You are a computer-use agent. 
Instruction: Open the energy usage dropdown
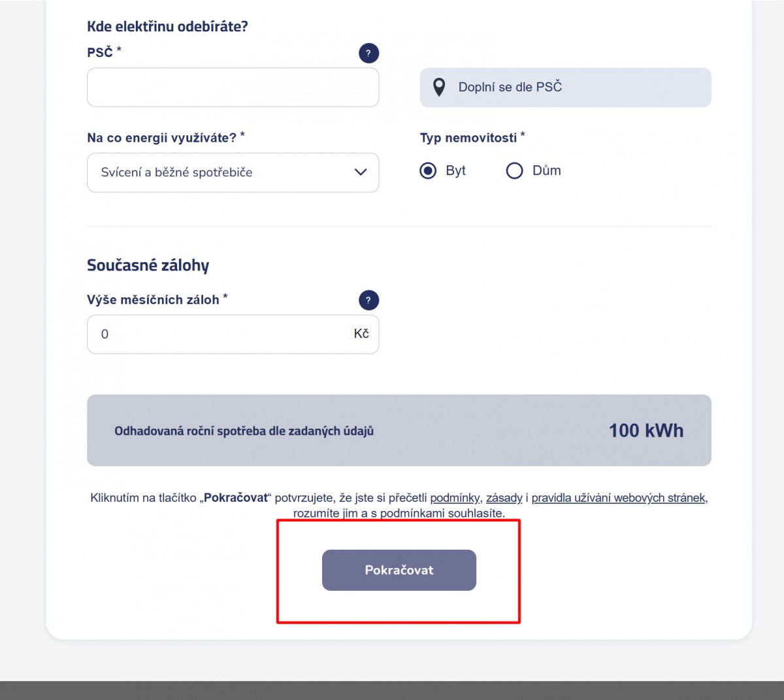(x=233, y=173)
